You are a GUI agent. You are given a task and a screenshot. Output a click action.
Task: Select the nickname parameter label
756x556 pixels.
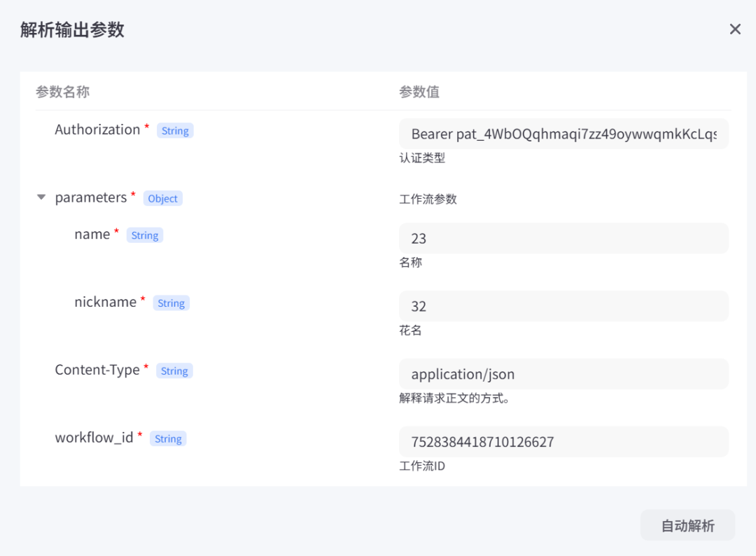point(105,302)
